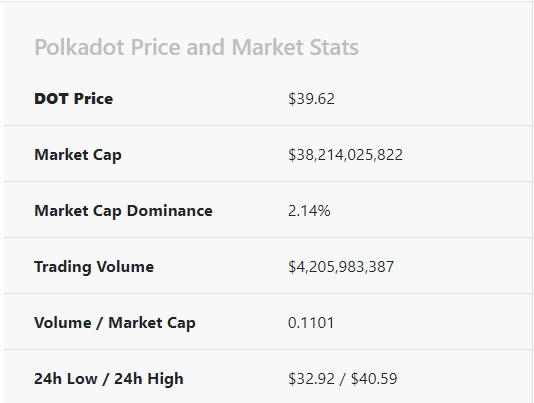Click the word Dominance in the row label
Viewport: 534px width, 403px height.
tap(170, 211)
